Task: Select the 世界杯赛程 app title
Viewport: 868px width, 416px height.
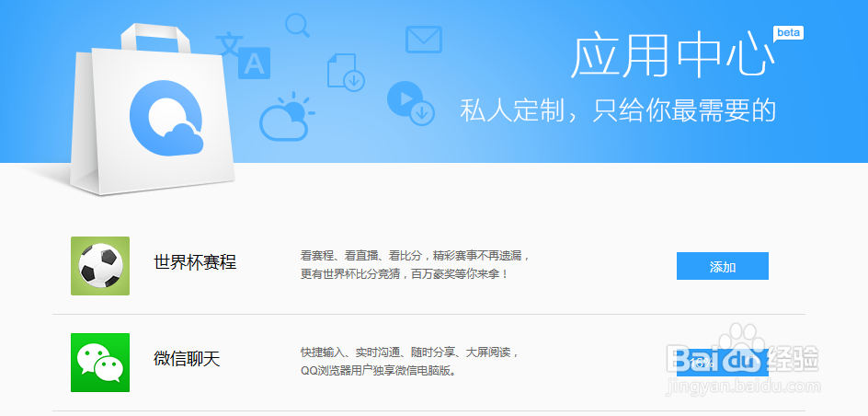Action: tap(195, 262)
